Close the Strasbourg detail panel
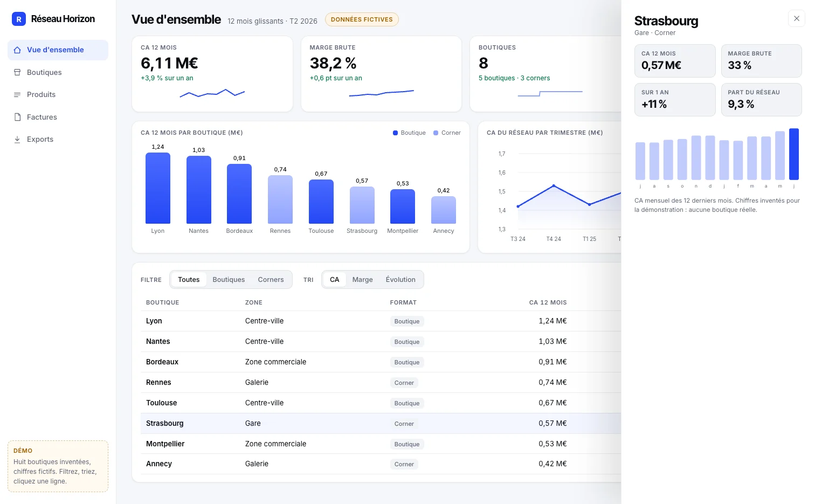The width and height of the screenshot is (815, 504). click(797, 18)
